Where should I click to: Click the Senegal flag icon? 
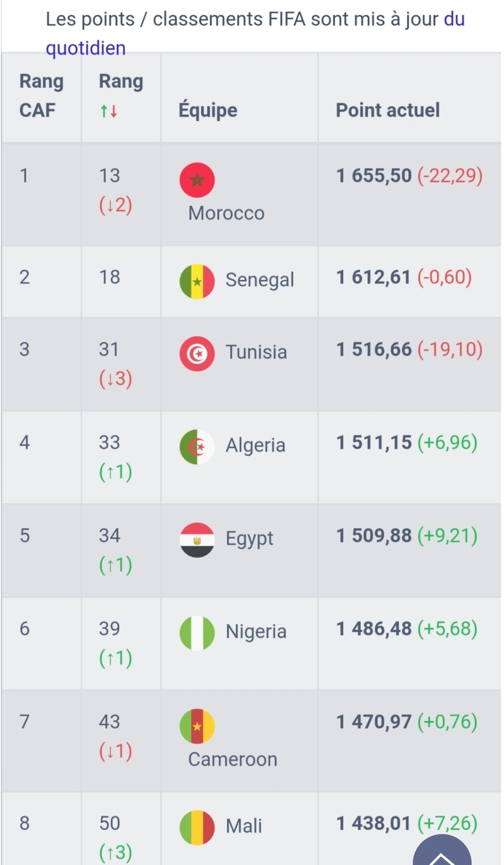pos(197,282)
